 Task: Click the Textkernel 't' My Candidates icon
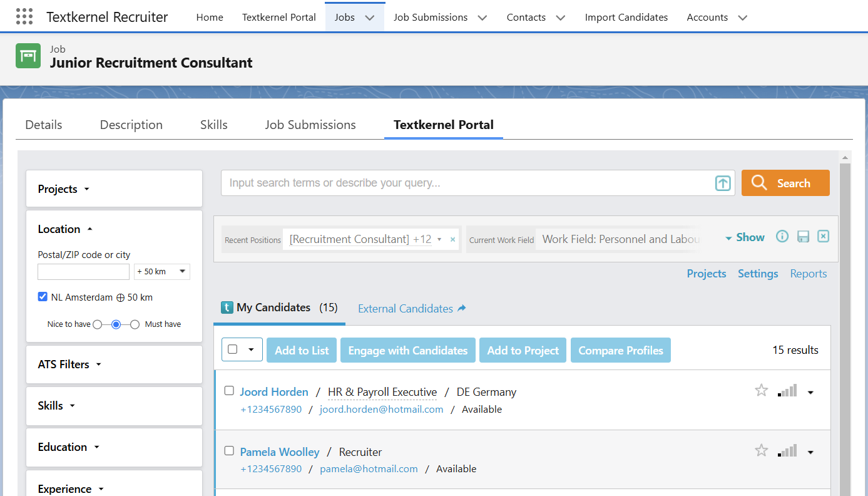(x=227, y=307)
